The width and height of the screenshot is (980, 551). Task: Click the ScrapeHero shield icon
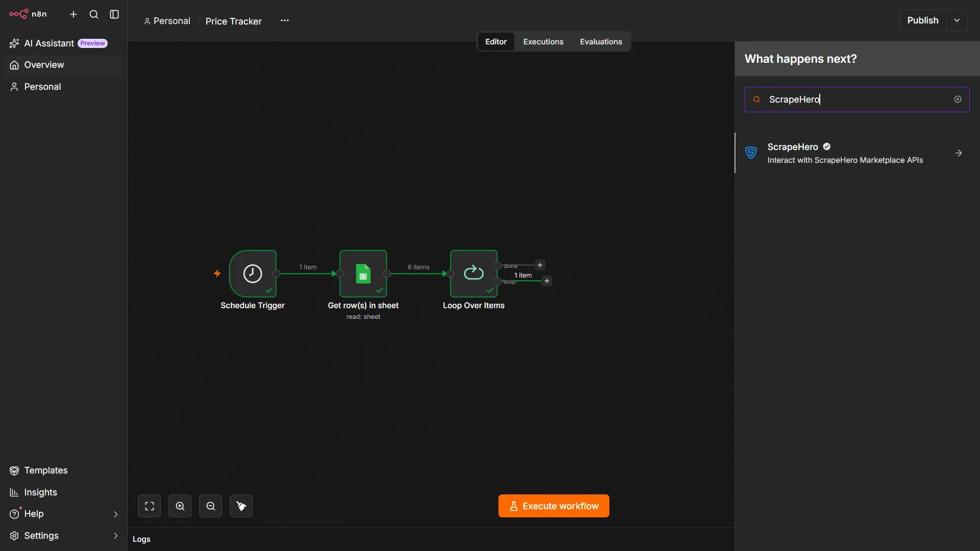(751, 153)
